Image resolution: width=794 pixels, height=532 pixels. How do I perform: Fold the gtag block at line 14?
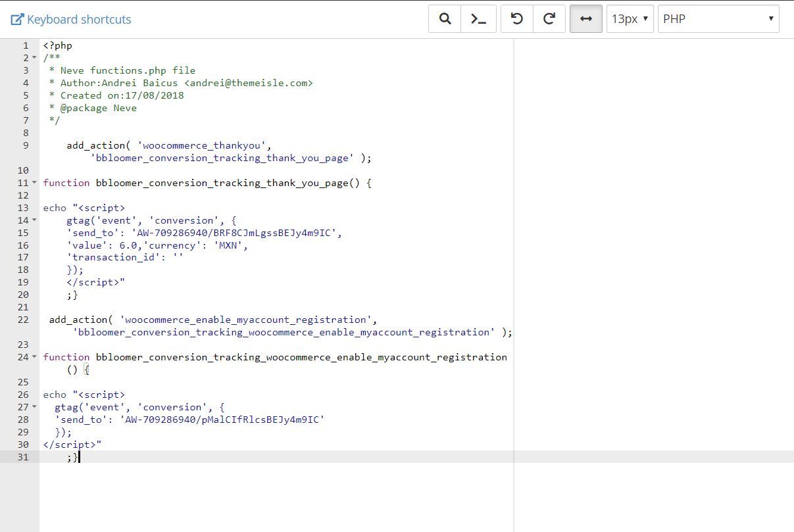click(x=35, y=220)
